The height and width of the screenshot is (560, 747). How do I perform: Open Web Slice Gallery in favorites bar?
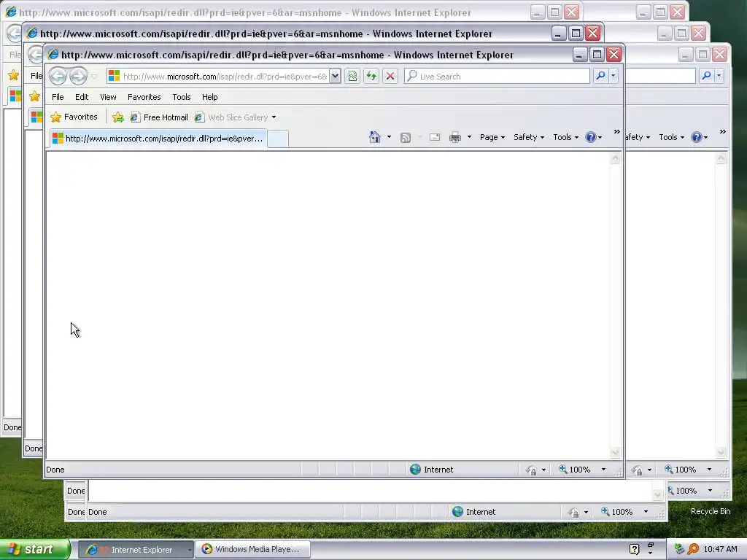pos(231,117)
